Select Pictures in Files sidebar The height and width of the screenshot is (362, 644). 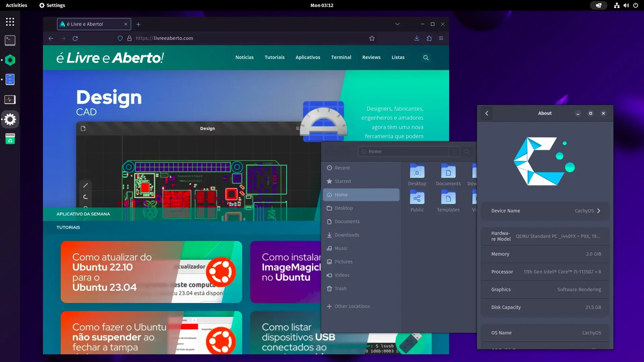[361, 262]
